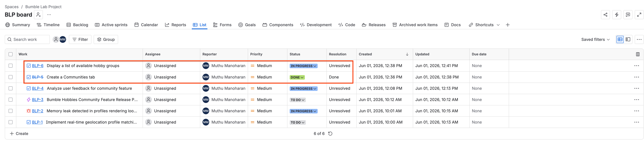Image resolution: width=644 pixels, height=144 pixels.
Task: Click the feedback icon in the header
Action: click(628, 15)
